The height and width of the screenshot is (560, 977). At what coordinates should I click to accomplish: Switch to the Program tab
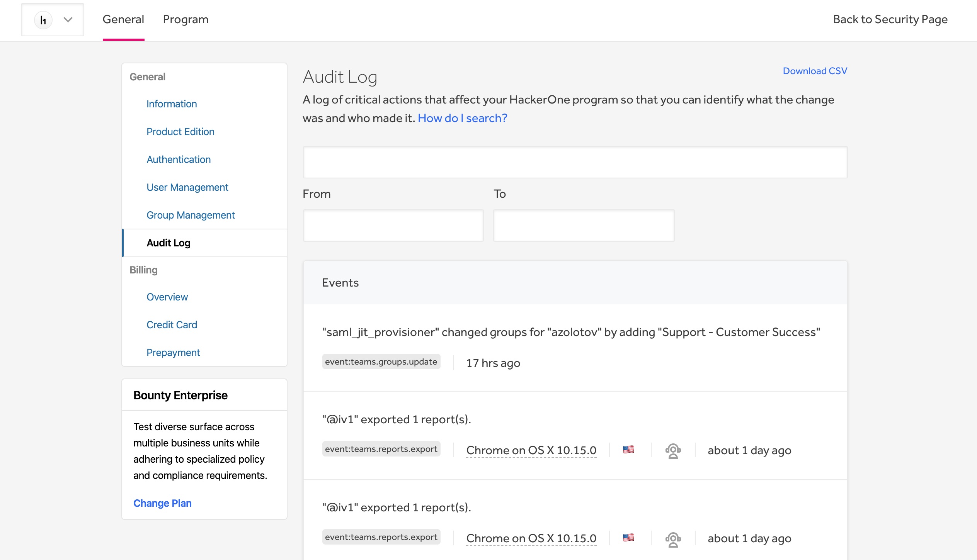coord(186,19)
